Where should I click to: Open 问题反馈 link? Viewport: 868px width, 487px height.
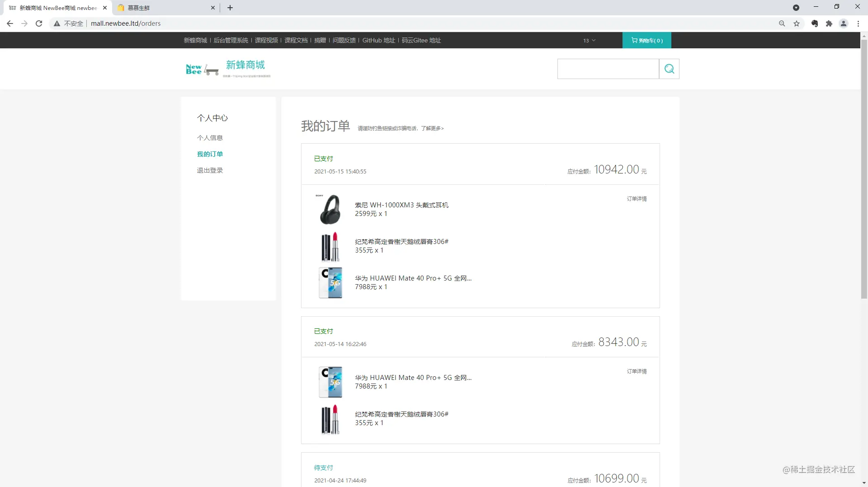coord(344,40)
